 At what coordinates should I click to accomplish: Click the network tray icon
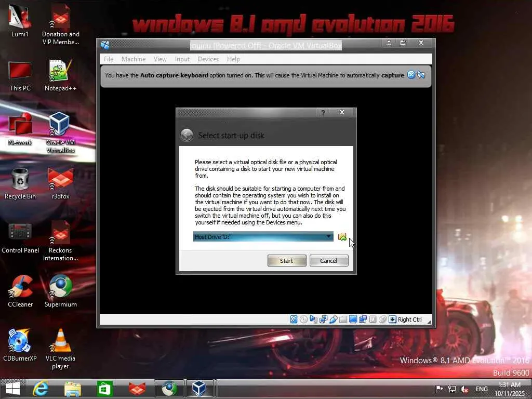coord(451,389)
